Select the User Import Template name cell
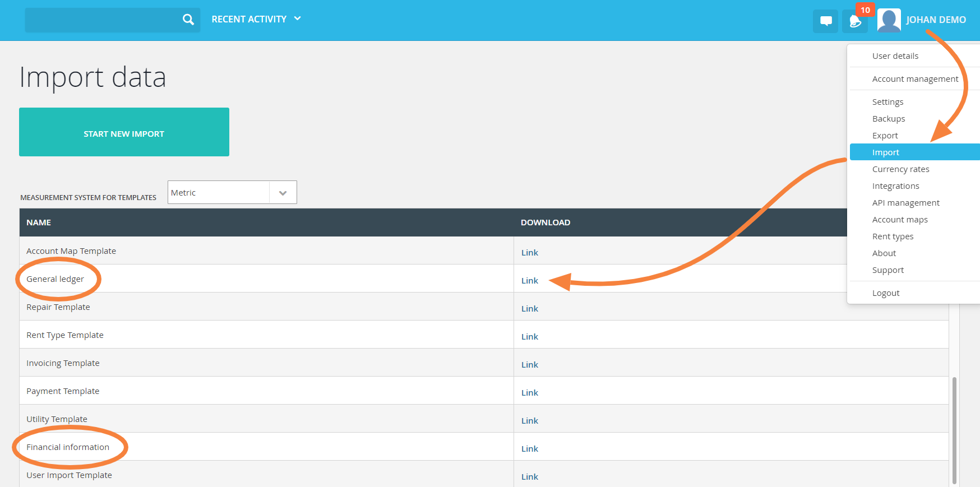This screenshot has width=980, height=487. 266,474
